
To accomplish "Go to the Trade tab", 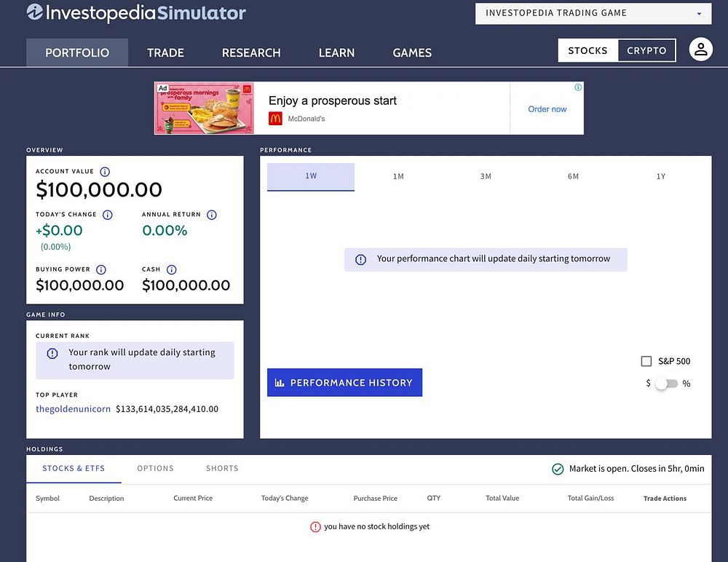I will pyautogui.click(x=165, y=52).
